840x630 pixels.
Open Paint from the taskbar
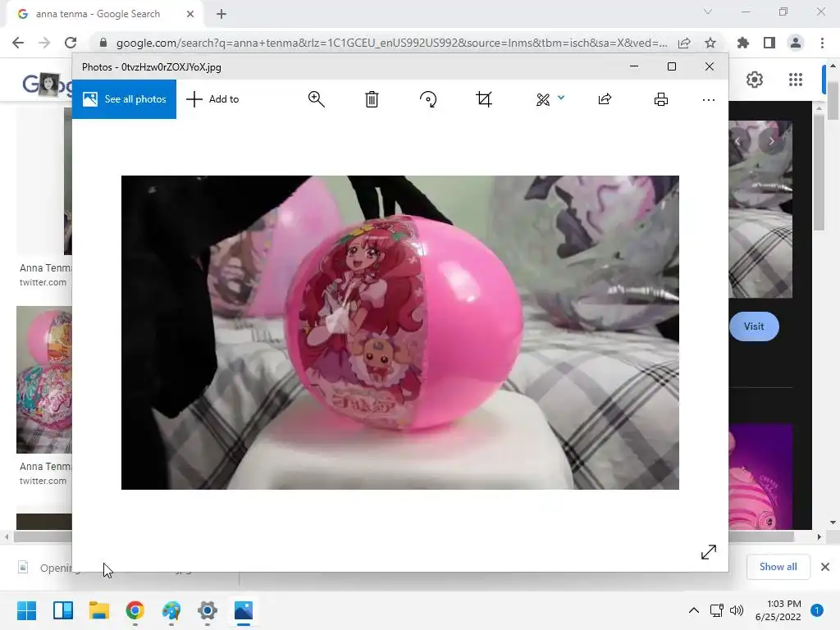click(171, 610)
